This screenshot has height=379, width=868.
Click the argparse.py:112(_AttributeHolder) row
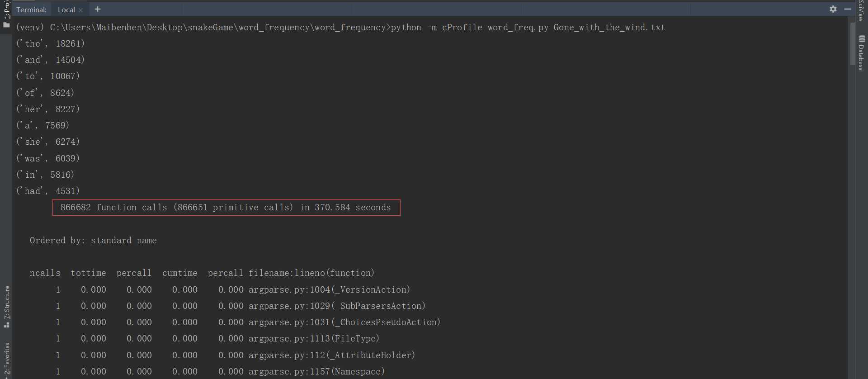[236, 355]
